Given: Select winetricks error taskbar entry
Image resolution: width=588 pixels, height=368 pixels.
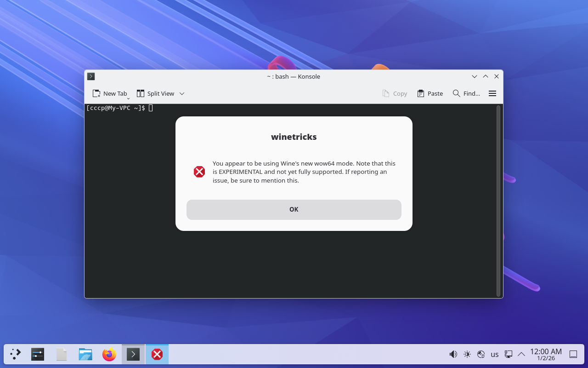Looking at the screenshot, I should pyautogui.click(x=157, y=354).
